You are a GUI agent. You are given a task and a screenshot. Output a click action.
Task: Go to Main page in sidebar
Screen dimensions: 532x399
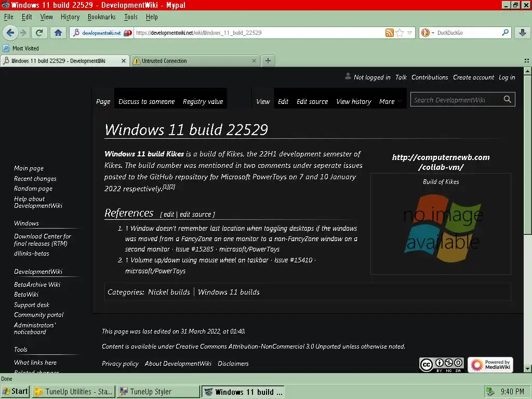[x=29, y=168]
